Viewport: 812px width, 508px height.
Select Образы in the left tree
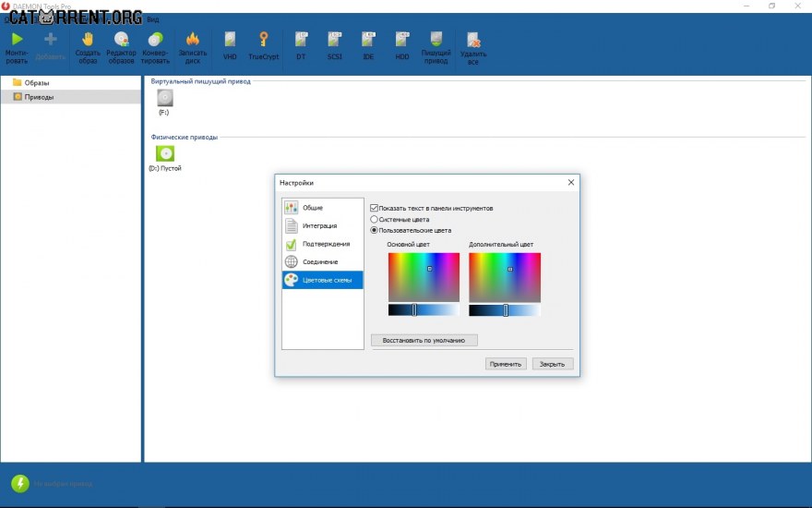[37, 82]
